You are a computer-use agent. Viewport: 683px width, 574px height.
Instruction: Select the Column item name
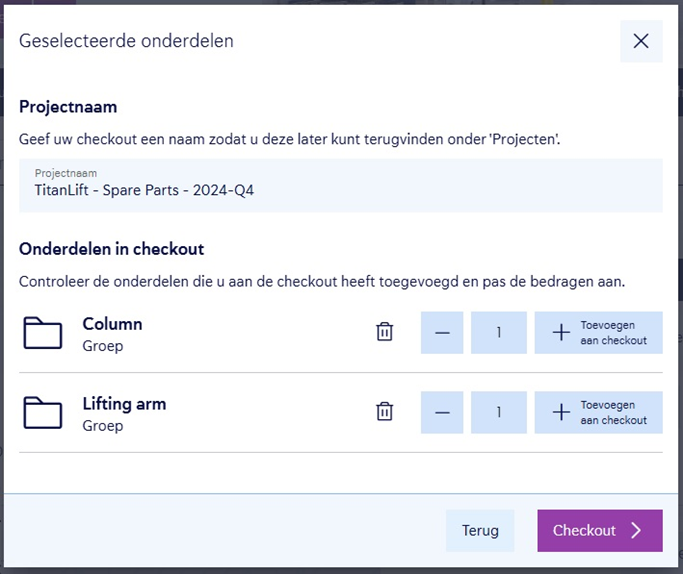[x=112, y=324]
